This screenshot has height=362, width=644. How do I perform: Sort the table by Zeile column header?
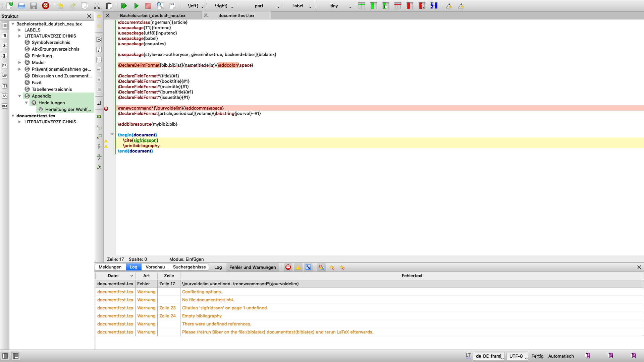[x=169, y=276]
